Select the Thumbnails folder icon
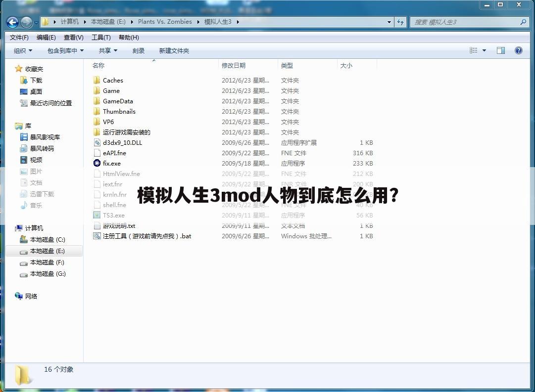Image resolution: width=535 pixels, height=392 pixels. pos(97,111)
